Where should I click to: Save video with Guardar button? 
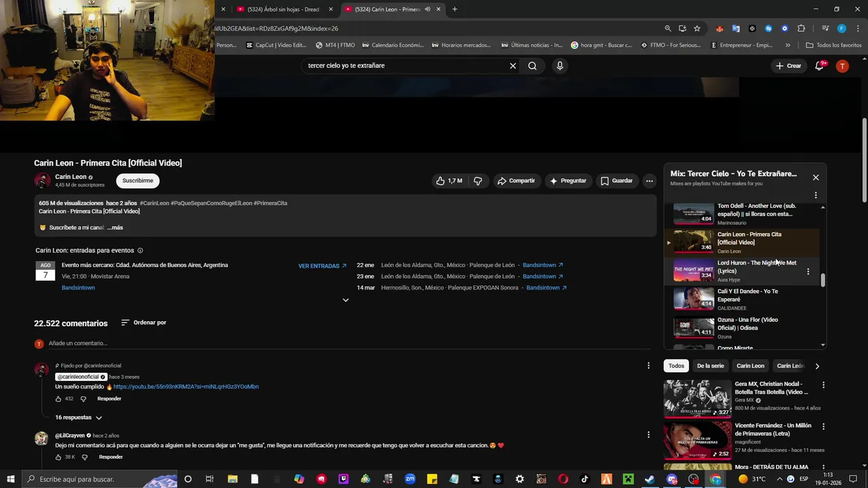[616, 181]
